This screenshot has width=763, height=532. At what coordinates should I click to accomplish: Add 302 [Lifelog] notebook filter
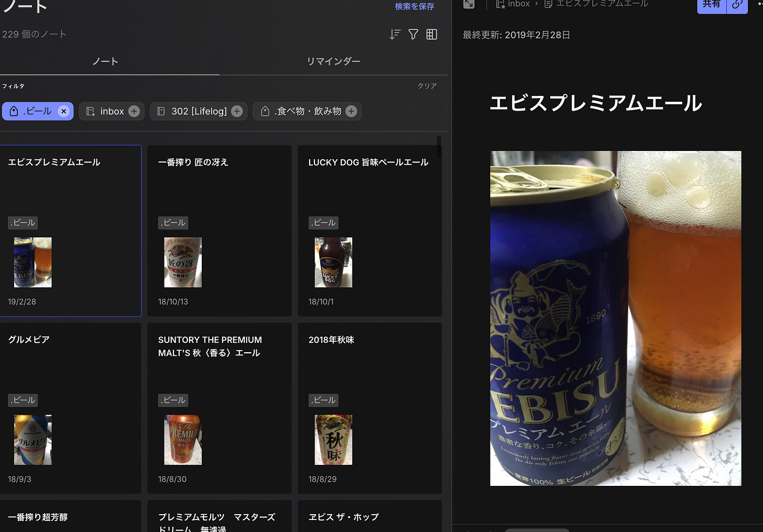point(237,111)
